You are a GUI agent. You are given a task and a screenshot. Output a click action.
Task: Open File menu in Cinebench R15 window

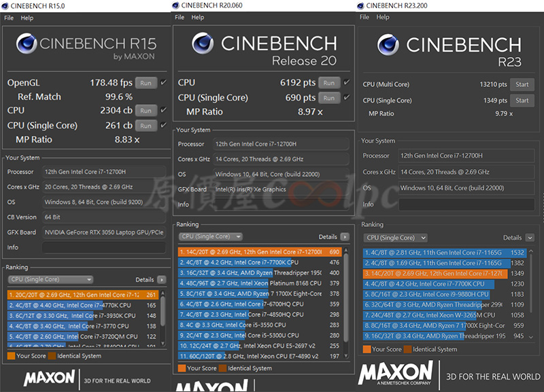click(x=9, y=18)
